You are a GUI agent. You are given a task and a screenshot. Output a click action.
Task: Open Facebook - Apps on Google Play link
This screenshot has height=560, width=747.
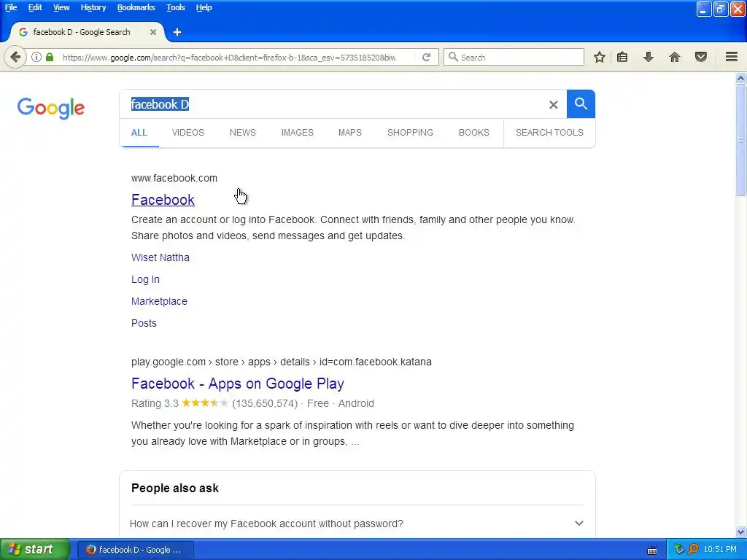(x=238, y=384)
